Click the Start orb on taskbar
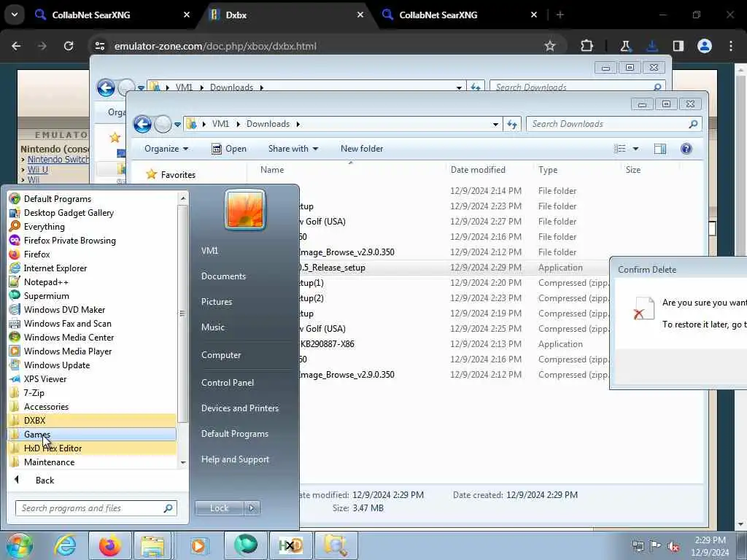Screen dimensions: 747x560 [x=19, y=545]
